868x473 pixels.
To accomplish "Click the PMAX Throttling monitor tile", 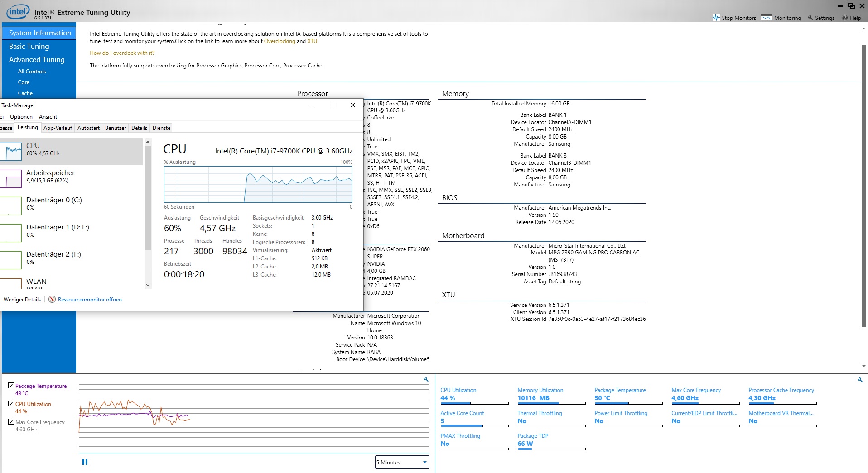I will 474,441.
